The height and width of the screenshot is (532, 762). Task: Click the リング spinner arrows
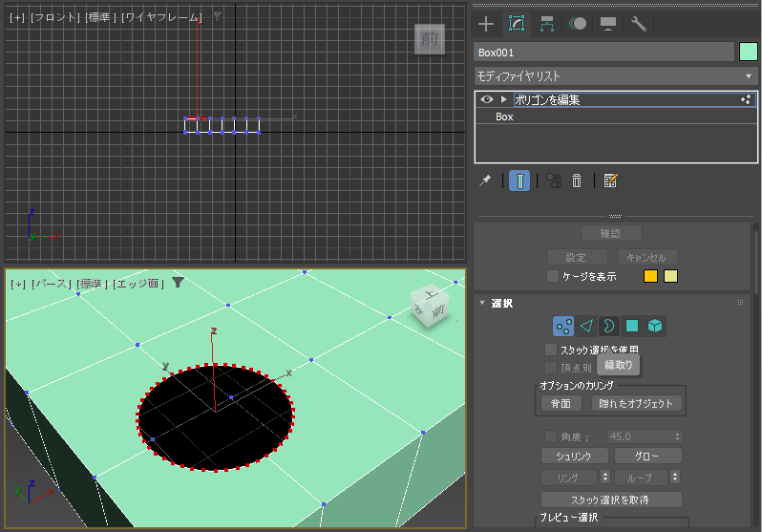[605, 477]
